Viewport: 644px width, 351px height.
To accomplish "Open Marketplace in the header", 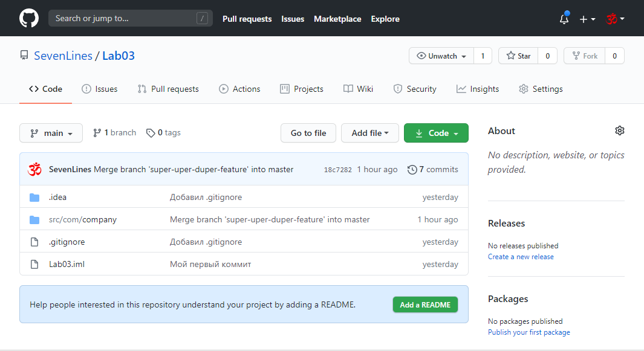I will click(337, 19).
